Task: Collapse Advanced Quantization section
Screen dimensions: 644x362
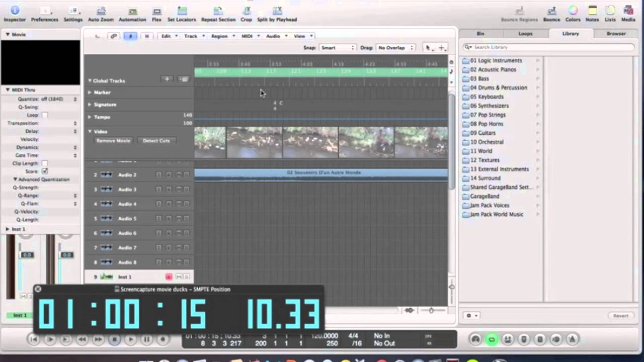Action: tap(15, 179)
